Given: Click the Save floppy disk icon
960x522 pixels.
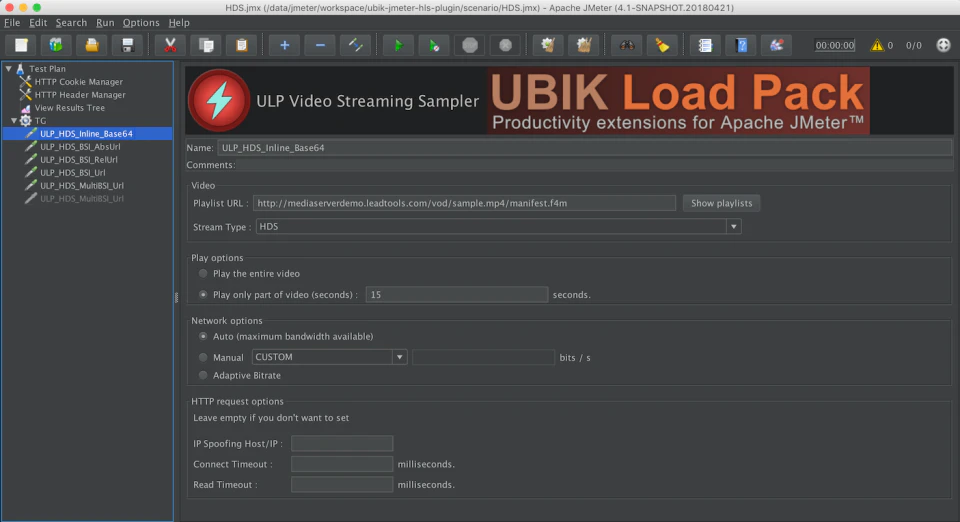Looking at the screenshot, I should [x=127, y=45].
